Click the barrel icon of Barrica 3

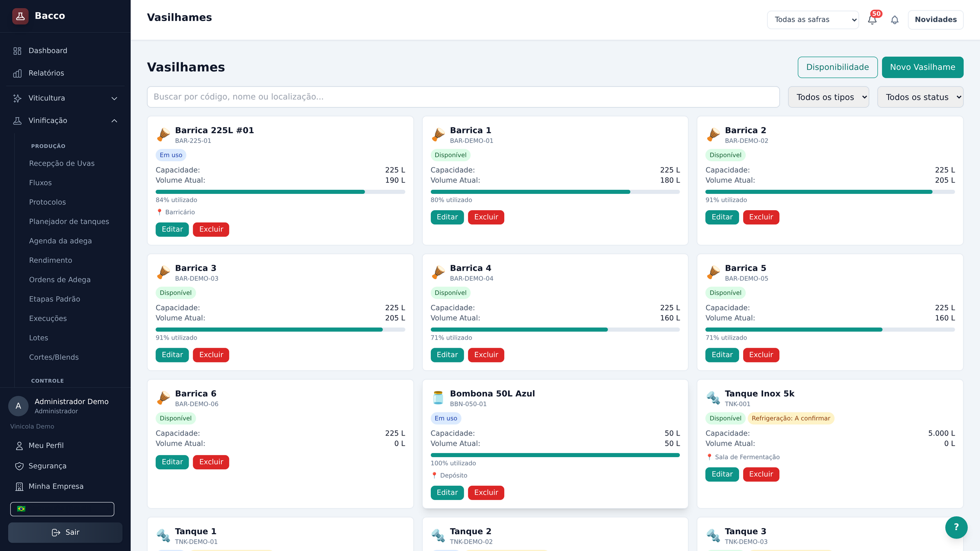pyautogui.click(x=163, y=272)
